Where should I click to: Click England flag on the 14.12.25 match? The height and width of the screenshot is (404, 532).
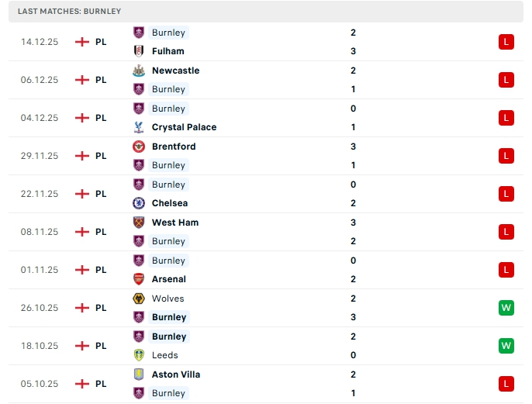click(x=82, y=42)
